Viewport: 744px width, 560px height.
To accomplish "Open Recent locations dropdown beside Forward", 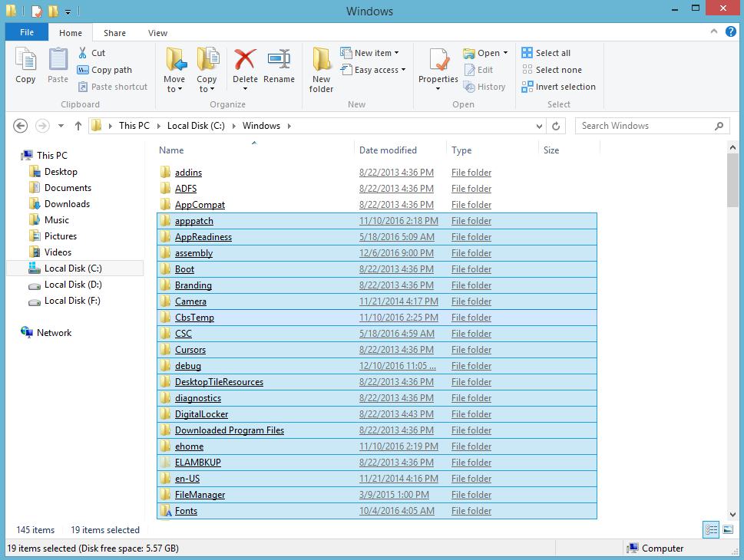I will (61, 126).
